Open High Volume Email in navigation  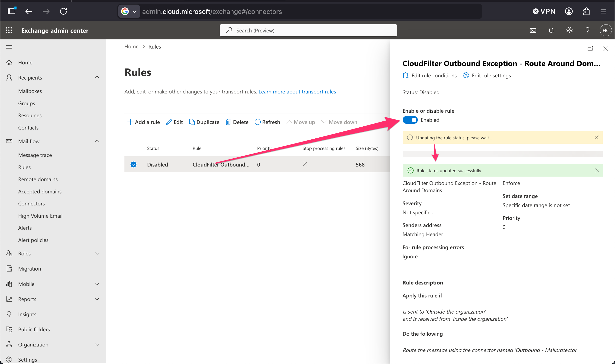pos(40,216)
